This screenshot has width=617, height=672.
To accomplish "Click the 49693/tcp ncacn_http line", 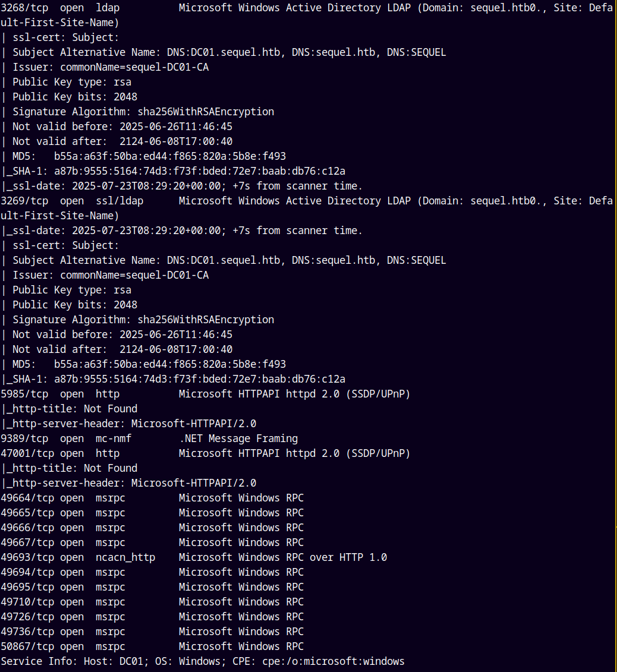I will click(194, 557).
